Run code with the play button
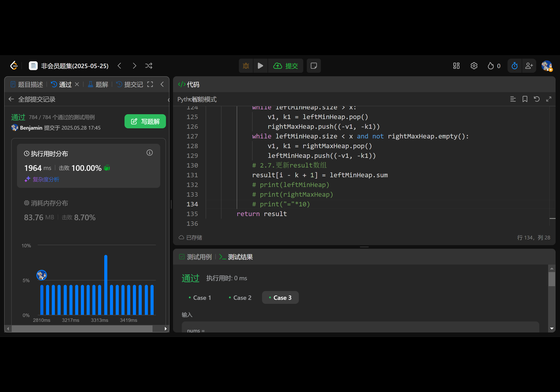Image resolution: width=560 pixels, height=392 pixels. (260, 66)
